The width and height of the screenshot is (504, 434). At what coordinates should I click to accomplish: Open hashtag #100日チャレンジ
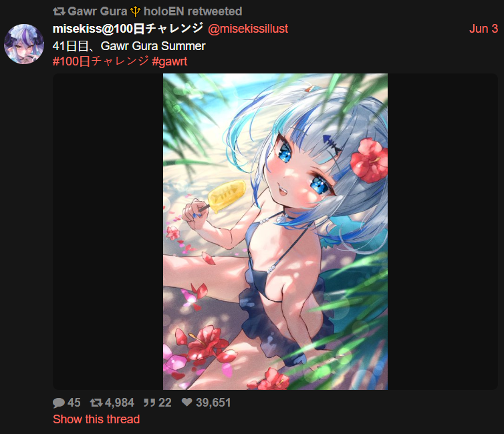[101, 61]
